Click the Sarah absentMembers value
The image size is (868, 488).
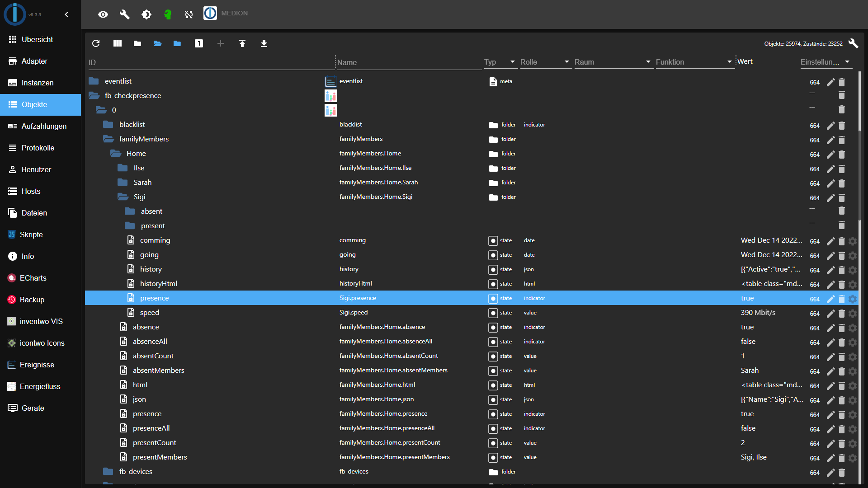pos(750,371)
